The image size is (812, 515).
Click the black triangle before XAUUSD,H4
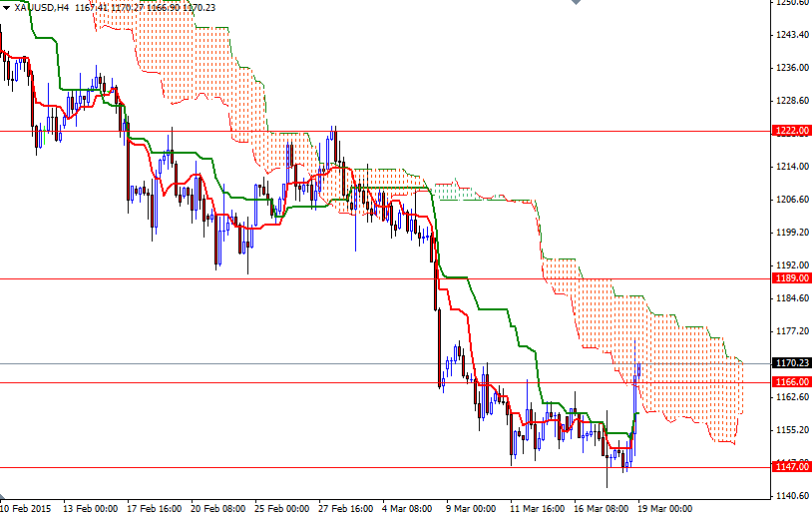pyautogui.click(x=6, y=8)
